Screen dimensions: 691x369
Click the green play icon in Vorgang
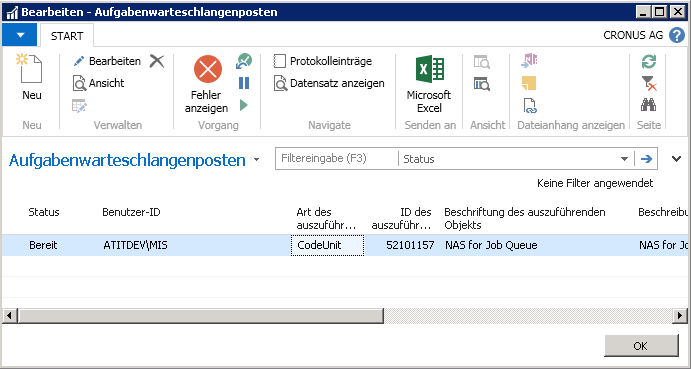(x=244, y=105)
